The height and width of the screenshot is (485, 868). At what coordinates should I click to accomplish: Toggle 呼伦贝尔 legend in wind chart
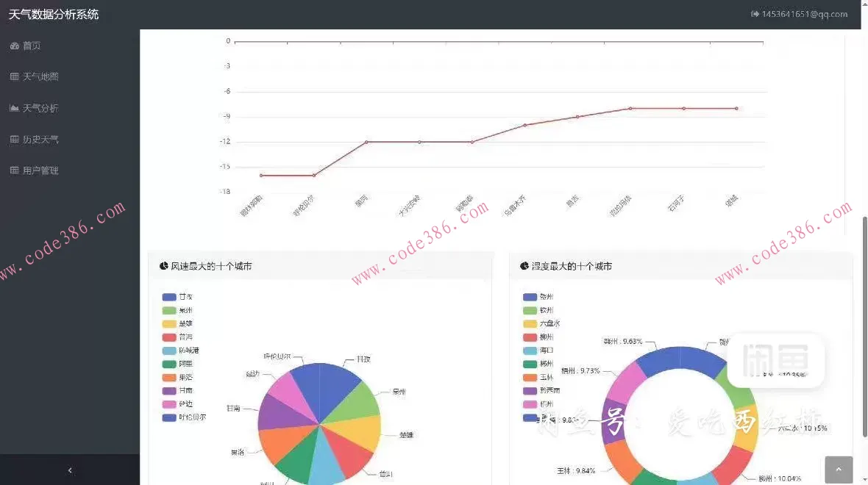tap(184, 417)
